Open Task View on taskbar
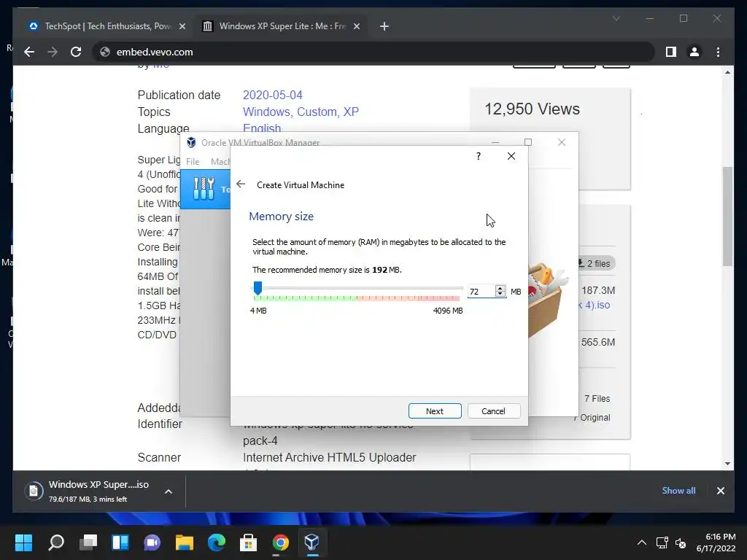 [88, 542]
